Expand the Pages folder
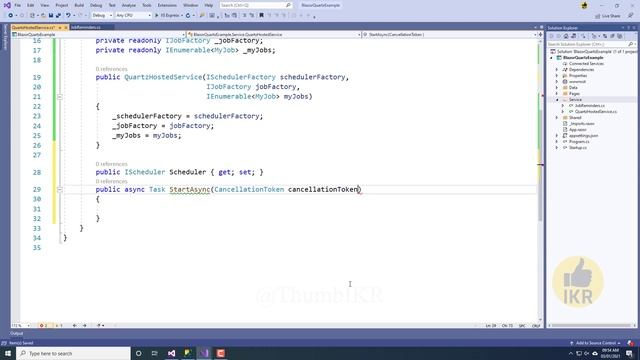Screen dimensions: 640x360 click(557, 93)
